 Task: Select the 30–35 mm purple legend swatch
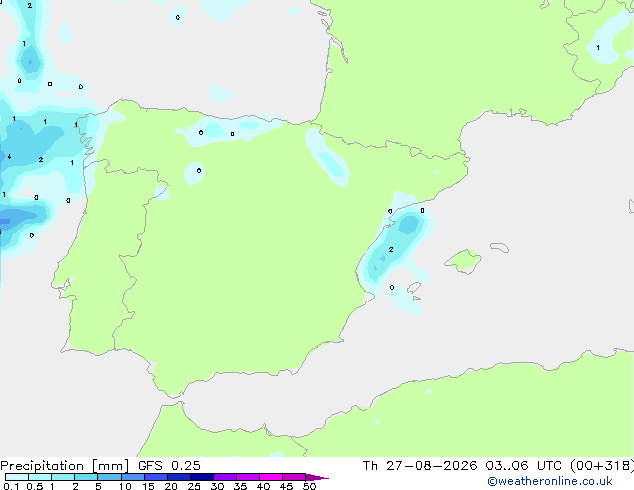(225, 477)
